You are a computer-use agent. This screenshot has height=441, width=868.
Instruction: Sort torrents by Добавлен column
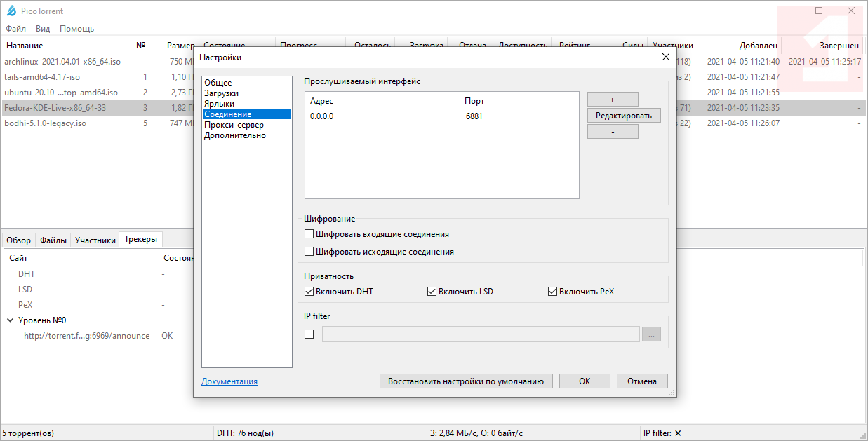click(739, 46)
